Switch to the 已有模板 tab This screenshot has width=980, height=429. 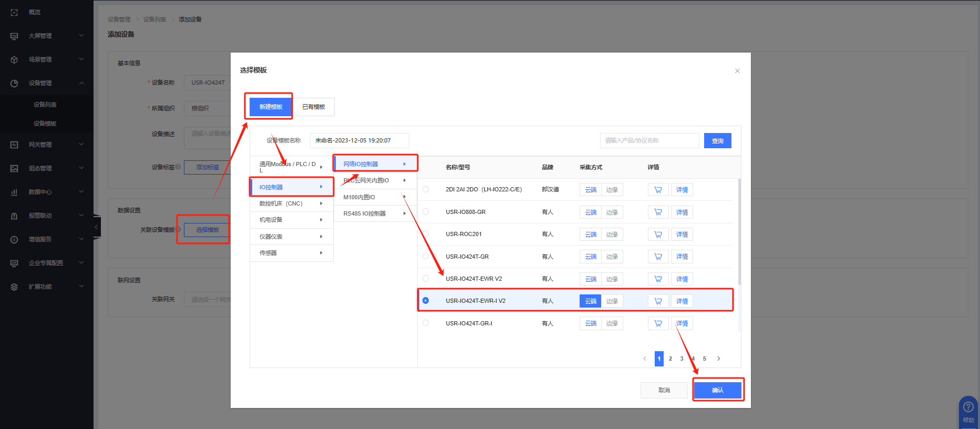[x=314, y=107]
